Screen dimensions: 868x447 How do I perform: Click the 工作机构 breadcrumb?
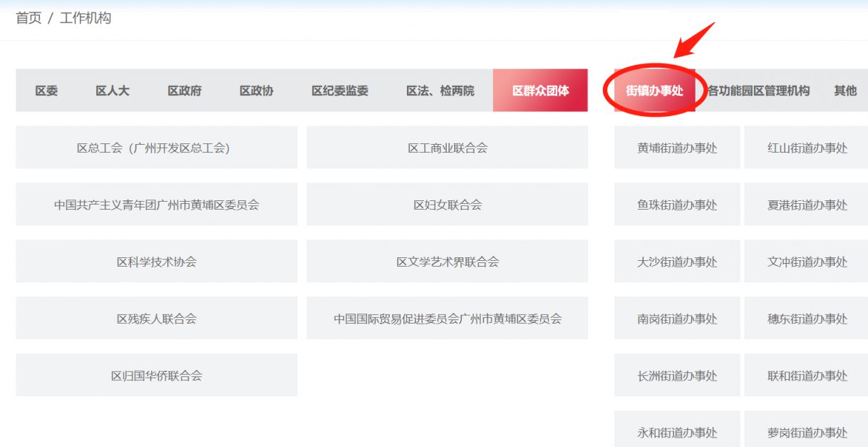click(86, 18)
